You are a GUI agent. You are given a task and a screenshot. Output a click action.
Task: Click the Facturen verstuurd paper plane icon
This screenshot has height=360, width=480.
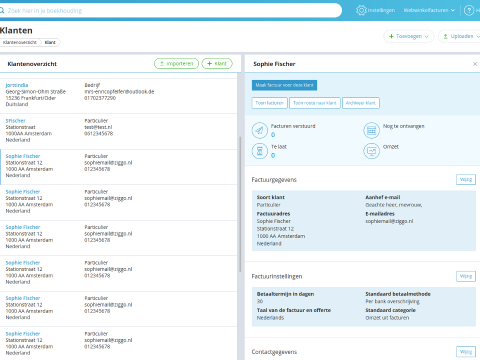tap(260, 130)
